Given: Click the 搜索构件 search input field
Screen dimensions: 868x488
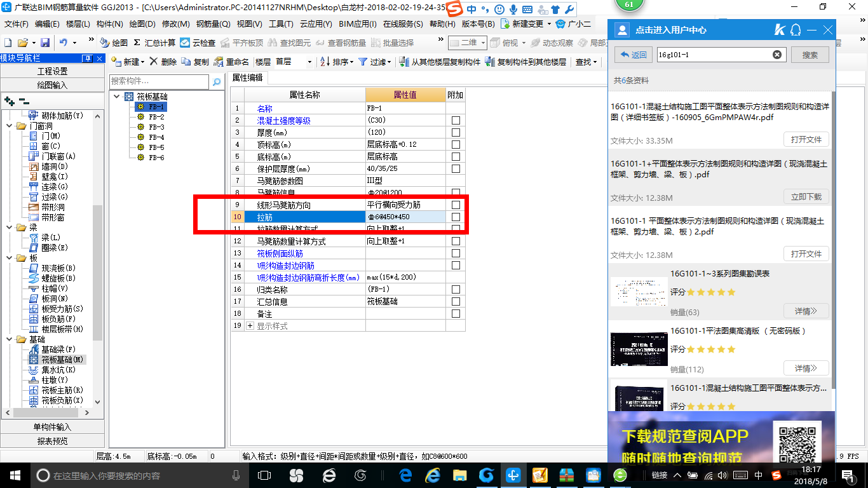Looking at the screenshot, I should coord(159,81).
